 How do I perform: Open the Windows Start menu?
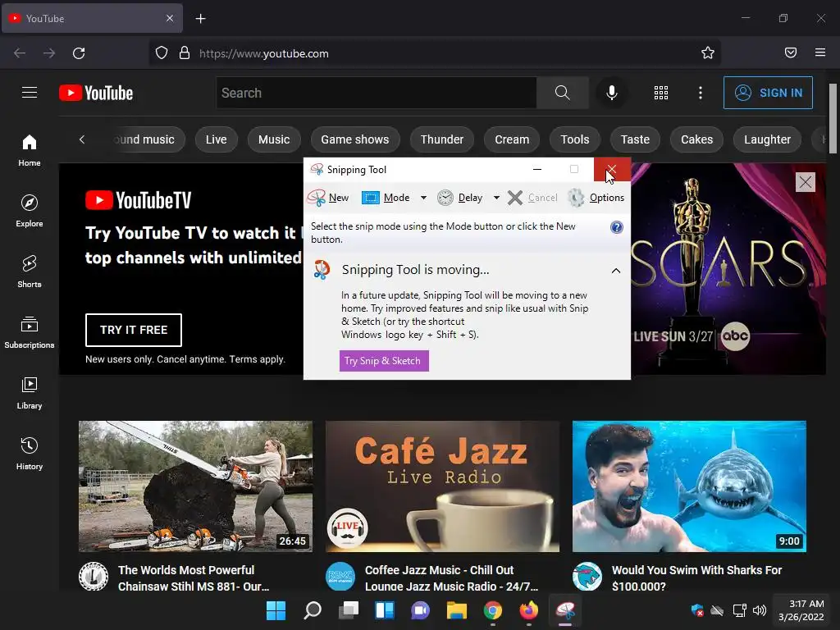click(x=276, y=610)
